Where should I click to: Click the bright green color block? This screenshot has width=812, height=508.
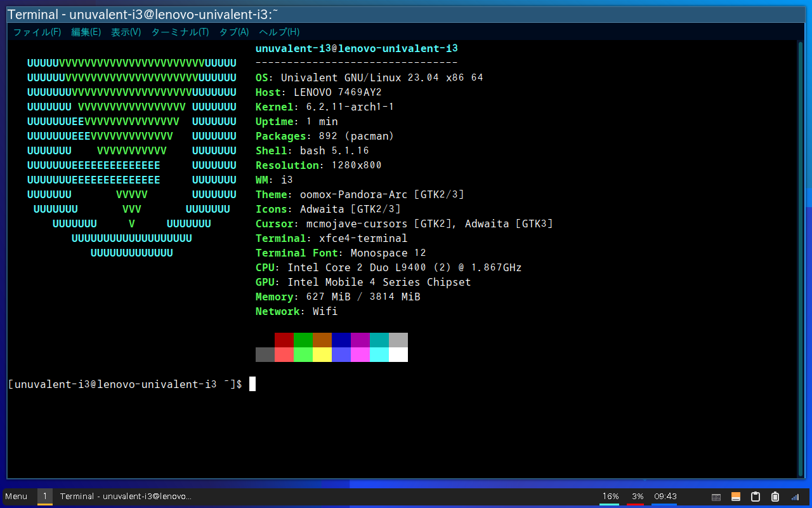(303, 354)
